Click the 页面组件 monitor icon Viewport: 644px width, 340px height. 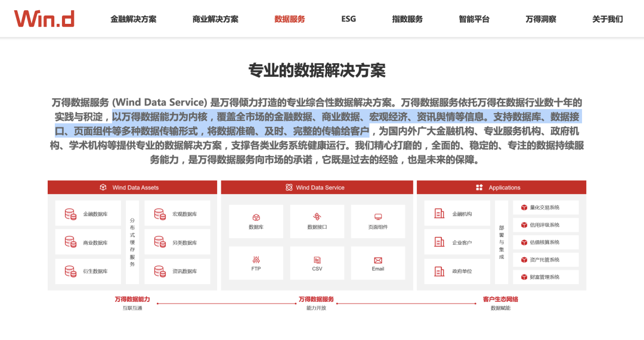coord(378,217)
